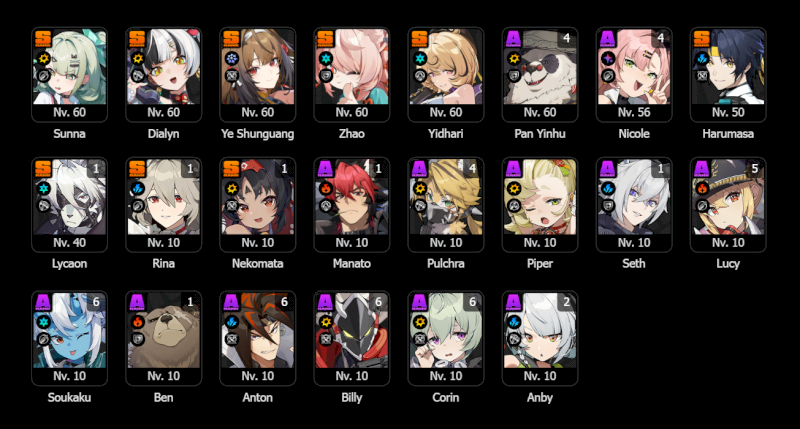Click the number 6 badge on Anton
The height and width of the screenshot is (429, 800).
click(284, 302)
